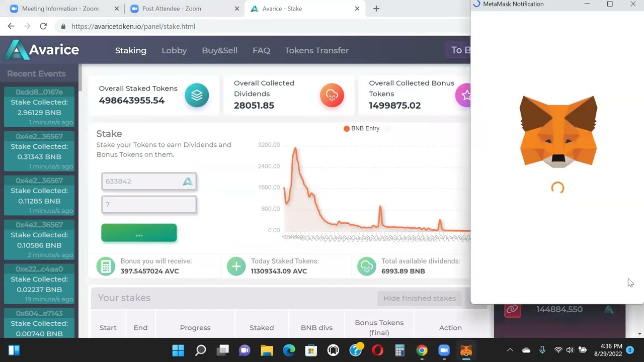This screenshot has width=644, height=362.
Task: Click the Avarice token icon in the amount field
Action: (x=188, y=182)
